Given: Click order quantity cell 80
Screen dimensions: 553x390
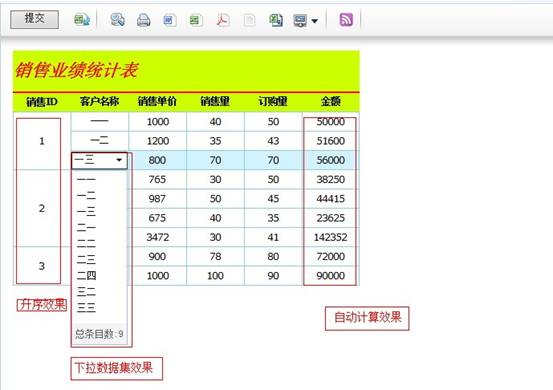Looking at the screenshot, I should (x=273, y=256).
